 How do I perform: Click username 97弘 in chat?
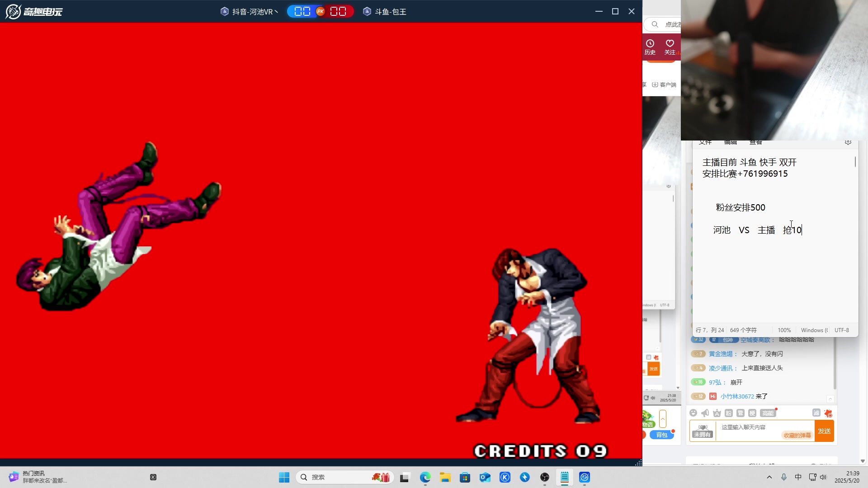click(x=715, y=382)
